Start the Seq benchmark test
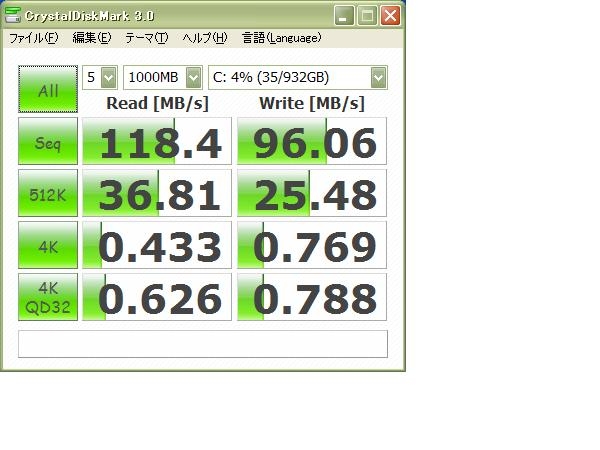 pyautogui.click(x=48, y=141)
